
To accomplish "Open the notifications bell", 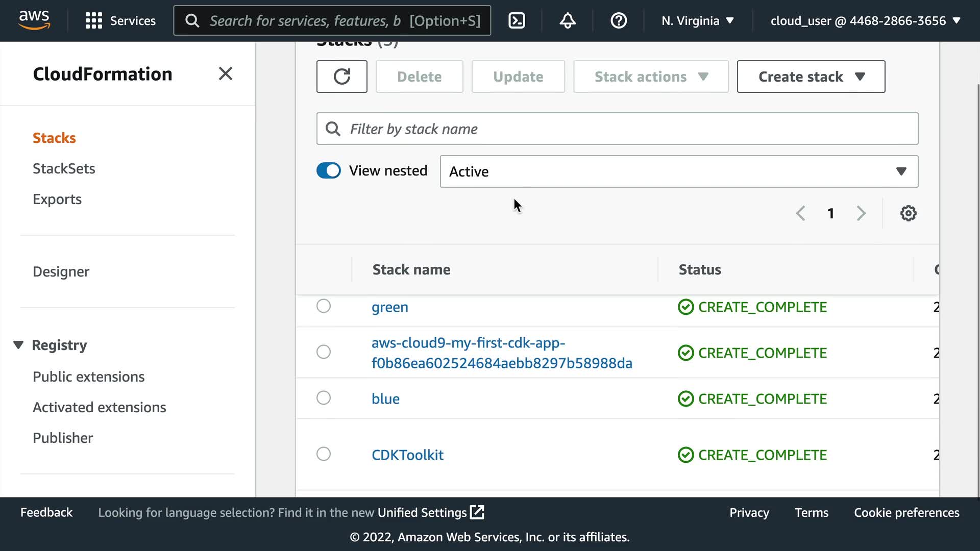I will pyautogui.click(x=567, y=20).
